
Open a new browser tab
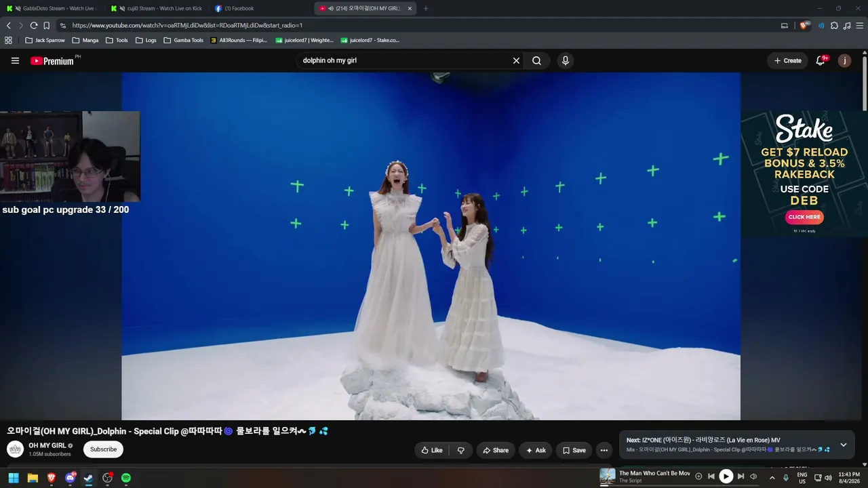426,8
